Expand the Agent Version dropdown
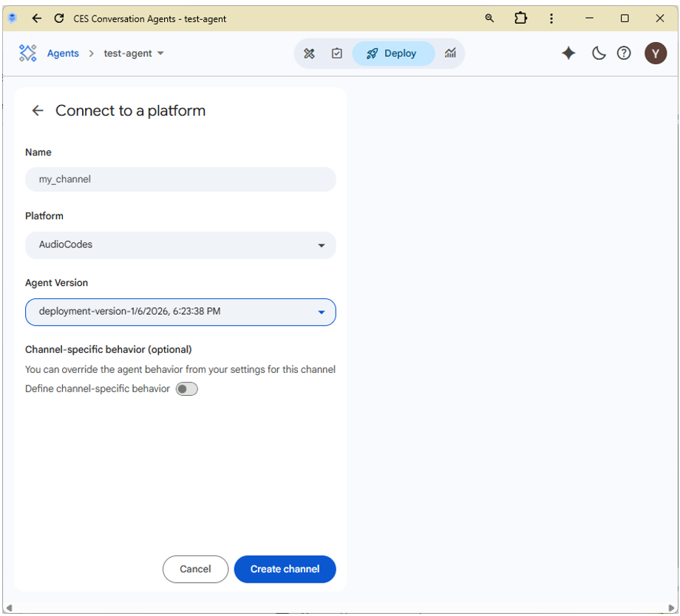Screen dimensions: 680x616 tap(180, 312)
